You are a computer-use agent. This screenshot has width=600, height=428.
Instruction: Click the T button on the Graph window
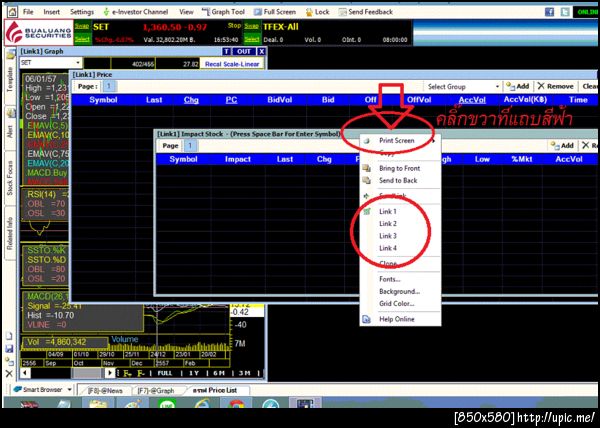(227, 51)
